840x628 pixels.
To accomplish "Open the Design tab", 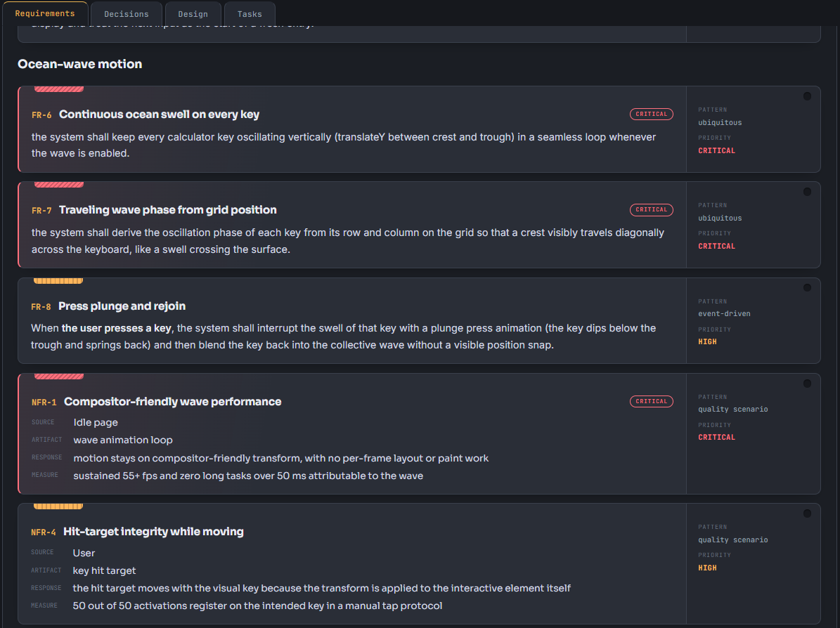I will pyautogui.click(x=193, y=14).
